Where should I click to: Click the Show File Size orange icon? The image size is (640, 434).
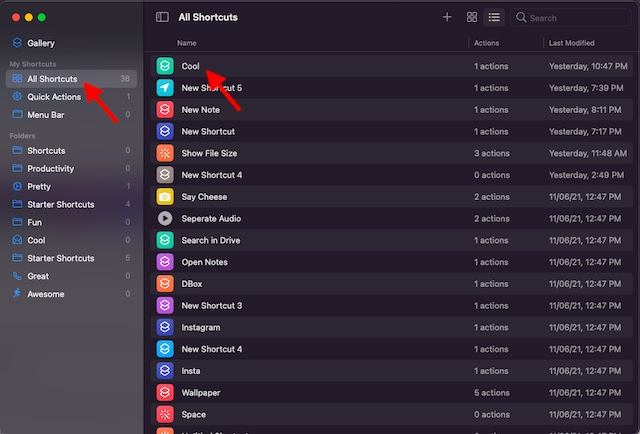(165, 153)
